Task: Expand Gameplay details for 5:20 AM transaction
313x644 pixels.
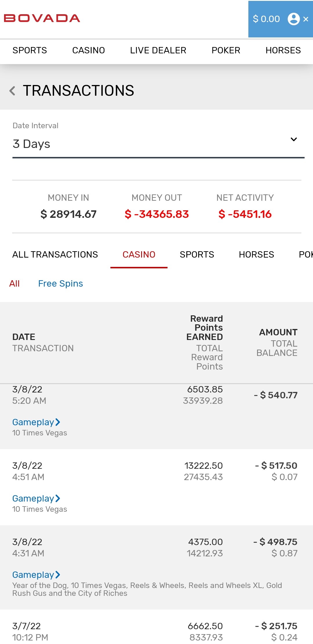Action: 36,422
